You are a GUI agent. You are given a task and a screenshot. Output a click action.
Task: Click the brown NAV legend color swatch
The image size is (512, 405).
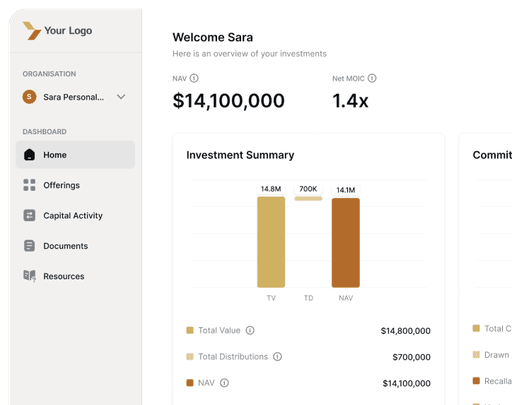click(190, 383)
